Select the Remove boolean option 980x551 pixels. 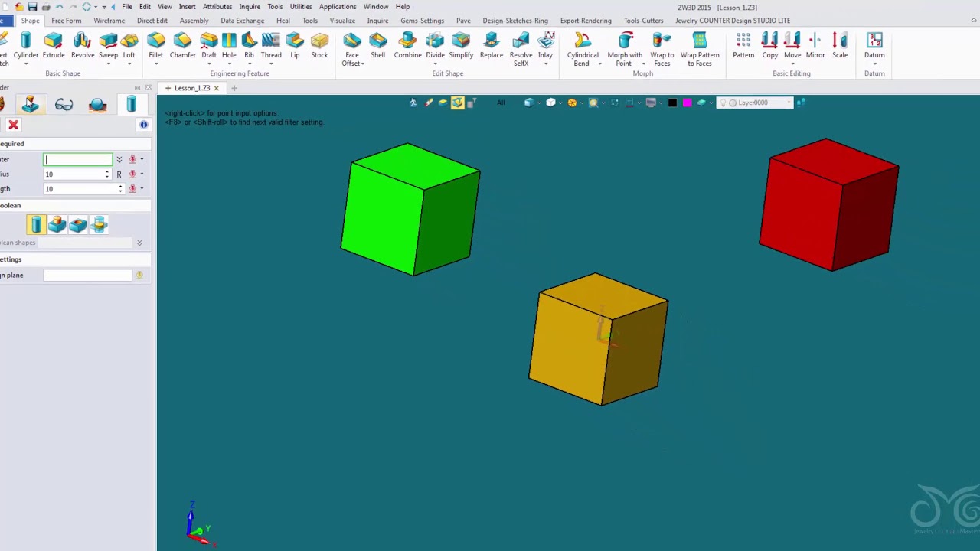[77, 224]
